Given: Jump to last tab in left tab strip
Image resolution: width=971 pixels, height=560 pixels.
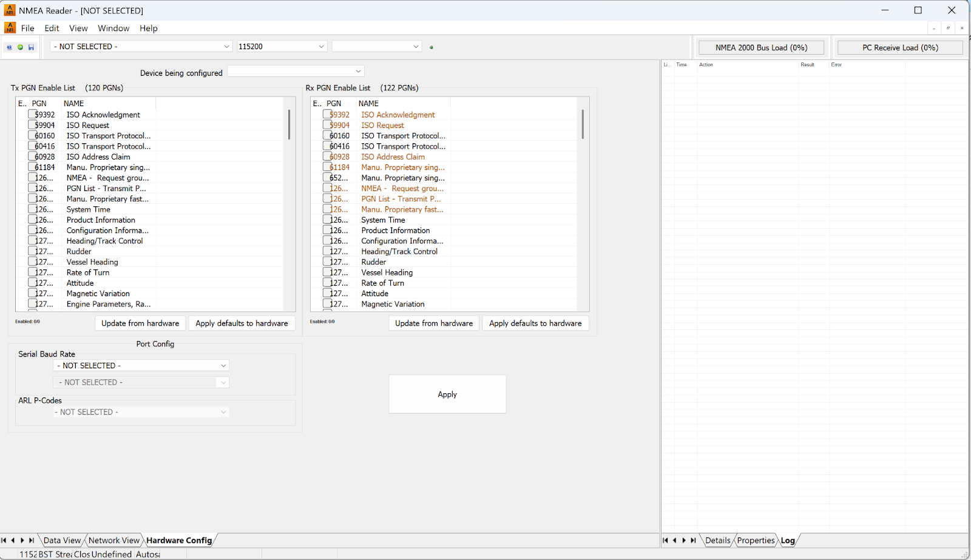Looking at the screenshot, I should click(32, 541).
